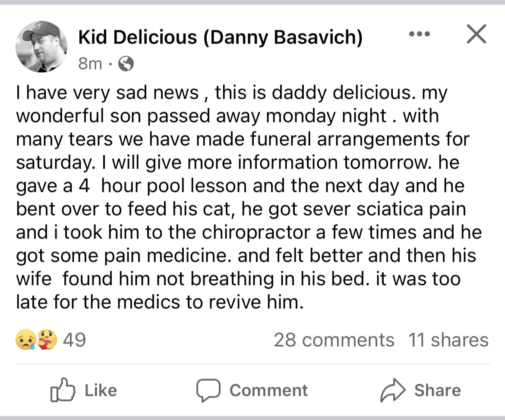Click the globe public audience icon
Viewport: 505px width, 420px height.
[126, 64]
